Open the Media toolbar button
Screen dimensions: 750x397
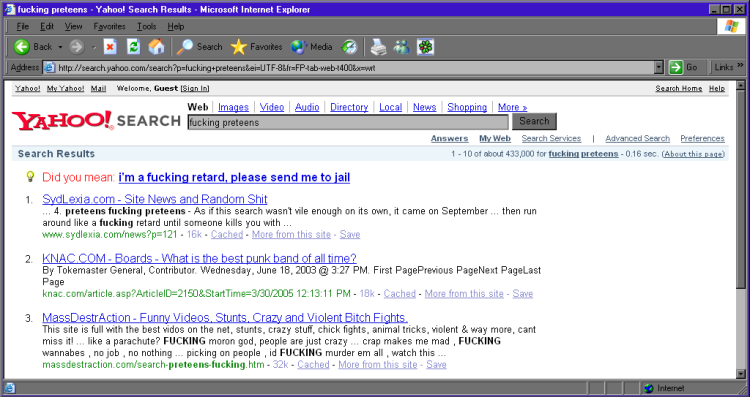point(311,47)
